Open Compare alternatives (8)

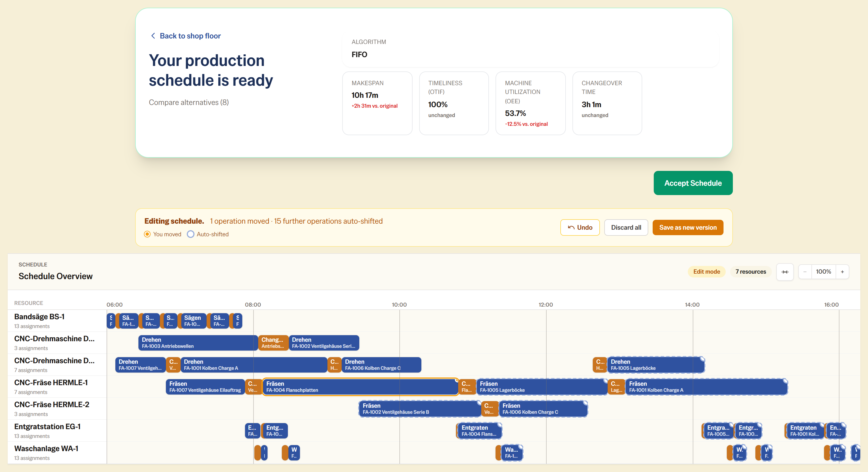point(189,102)
